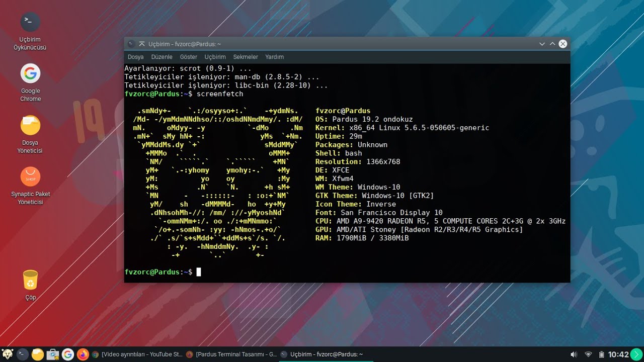
Task: Launch Firefox from the taskbar
Action: click(x=83, y=354)
